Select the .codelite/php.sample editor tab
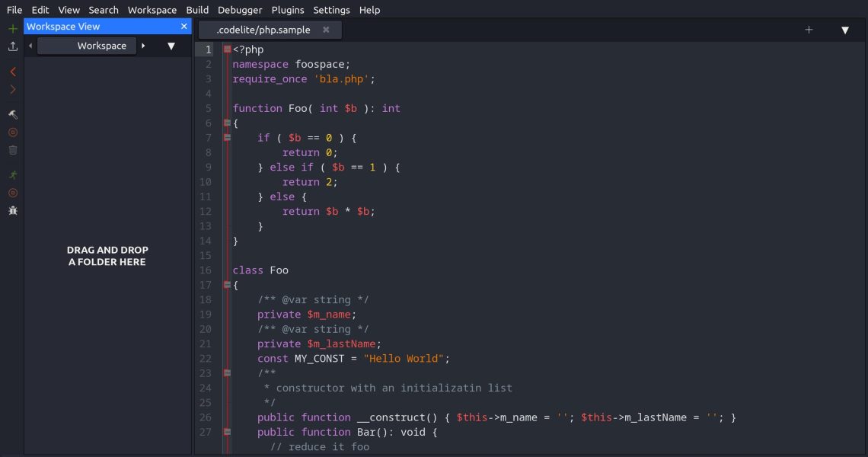Screen dimensions: 868x457 pos(263,30)
